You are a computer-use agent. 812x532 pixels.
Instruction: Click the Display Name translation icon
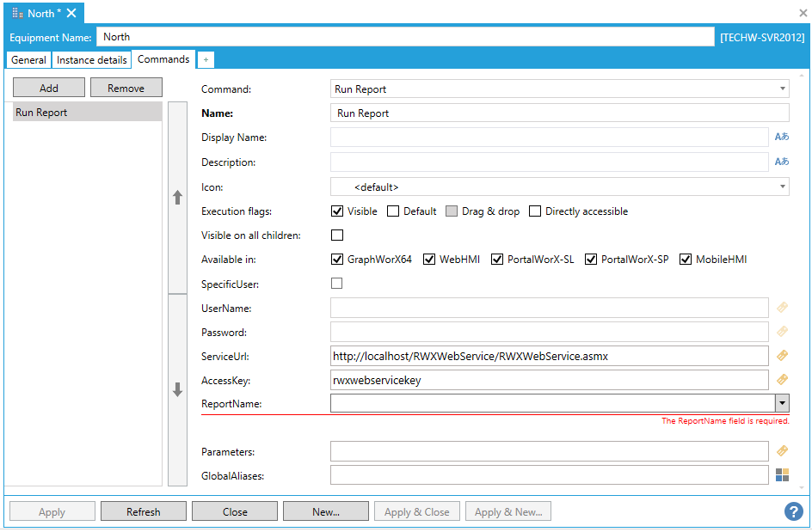click(x=781, y=138)
